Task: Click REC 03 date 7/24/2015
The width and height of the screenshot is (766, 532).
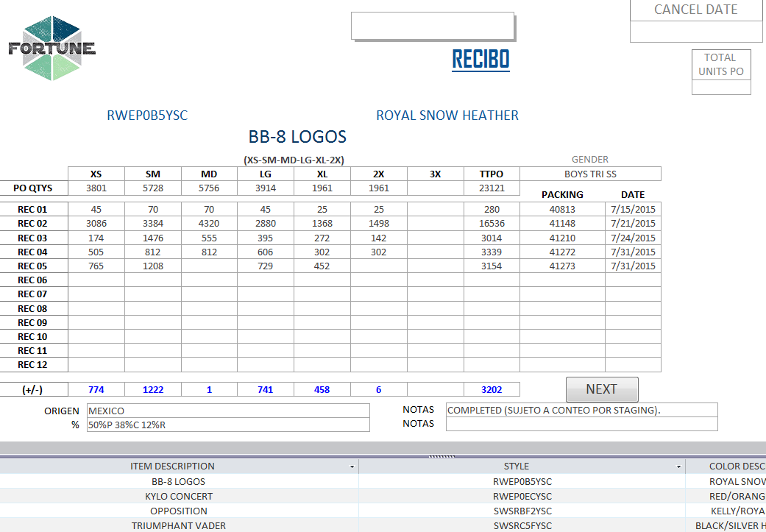Action: [633, 238]
